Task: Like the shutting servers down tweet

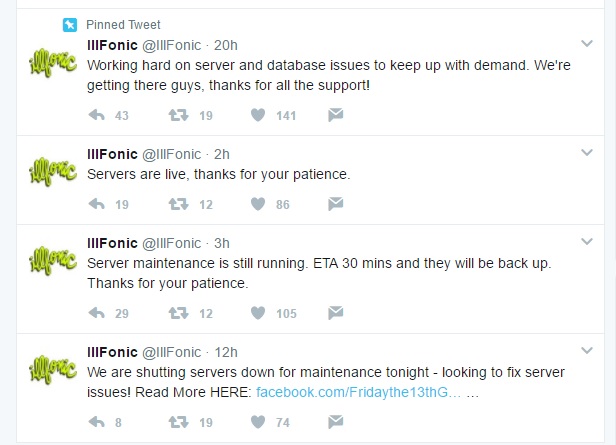Action: point(258,422)
